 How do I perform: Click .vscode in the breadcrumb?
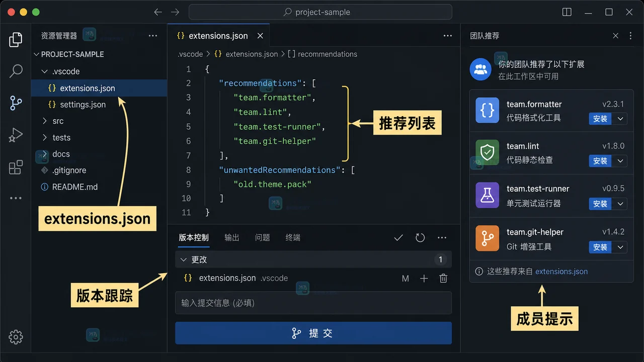click(190, 54)
